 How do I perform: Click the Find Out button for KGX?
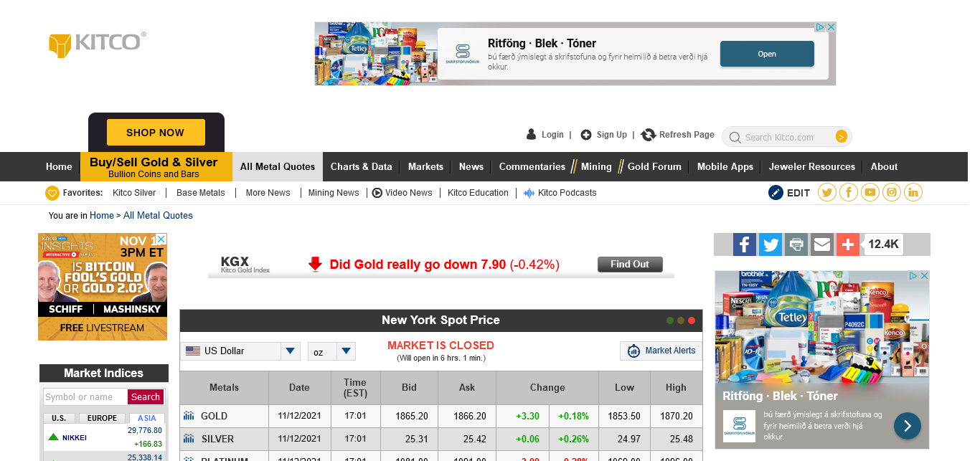(x=629, y=265)
